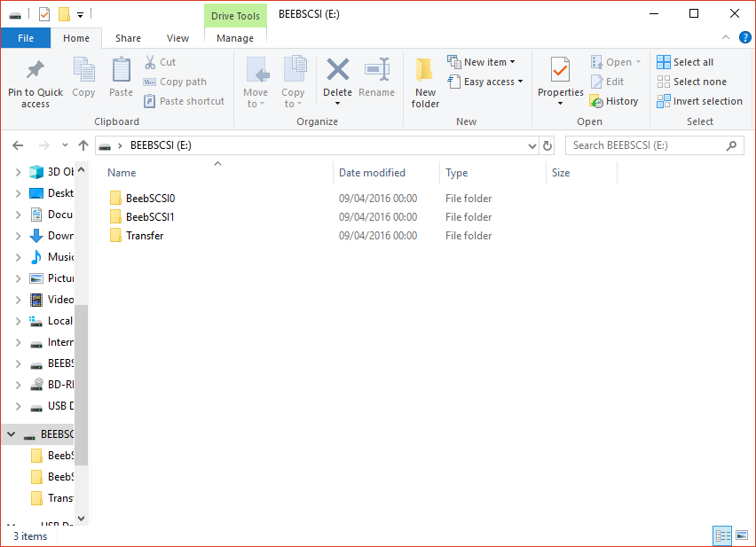Switch to the Home ribbon tab
The height and width of the screenshot is (547, 756).
point(76,38)
